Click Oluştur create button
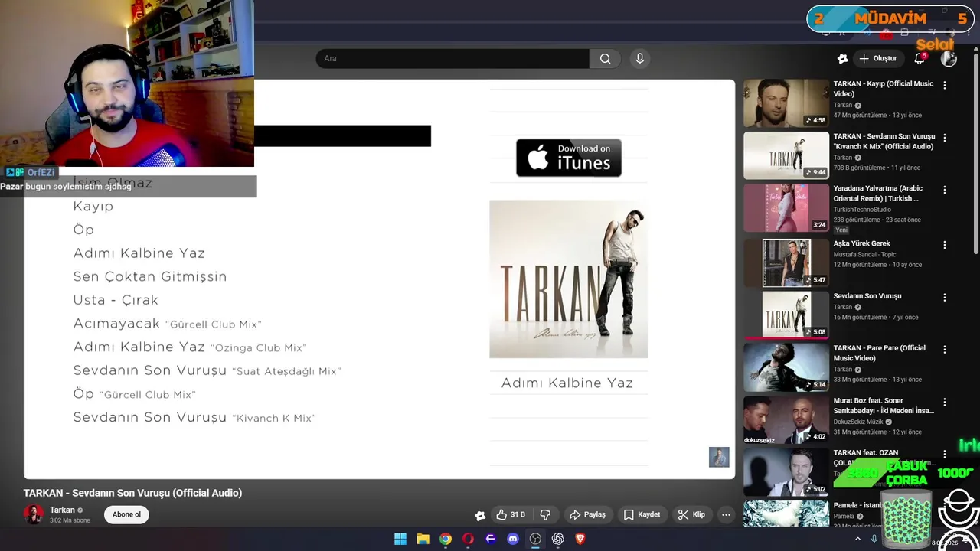Screen dimensions: 980x551 877,59
